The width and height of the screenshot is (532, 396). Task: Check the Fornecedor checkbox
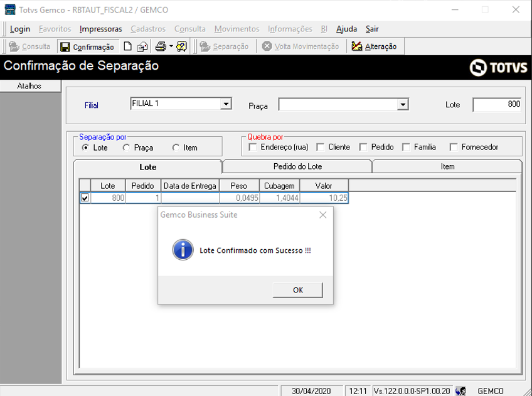(454, 147)
